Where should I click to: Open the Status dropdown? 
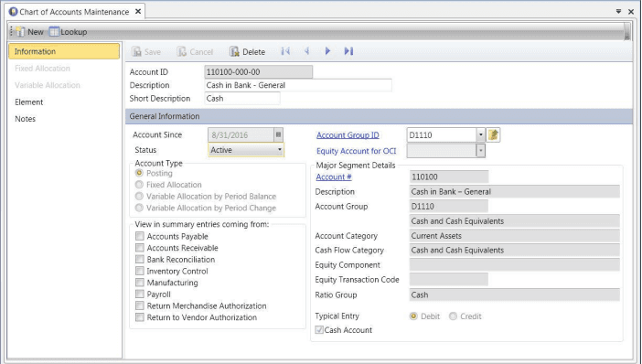(246, 150)
